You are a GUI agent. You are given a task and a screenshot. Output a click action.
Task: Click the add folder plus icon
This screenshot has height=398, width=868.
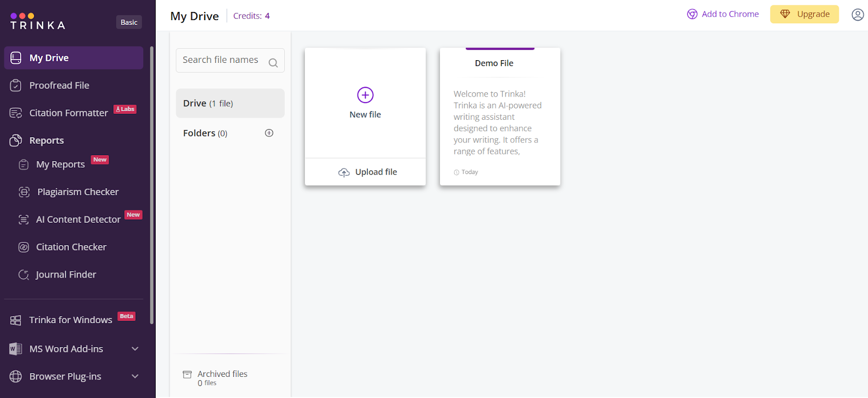269,133
